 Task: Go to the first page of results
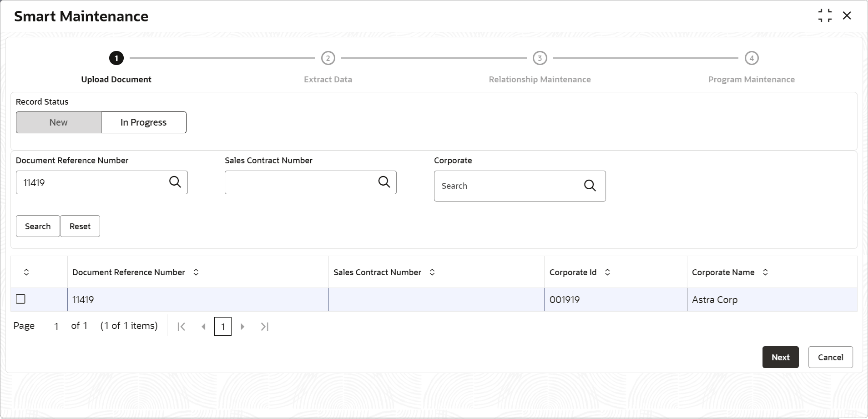pyautogui.click(x=182, y=327)
